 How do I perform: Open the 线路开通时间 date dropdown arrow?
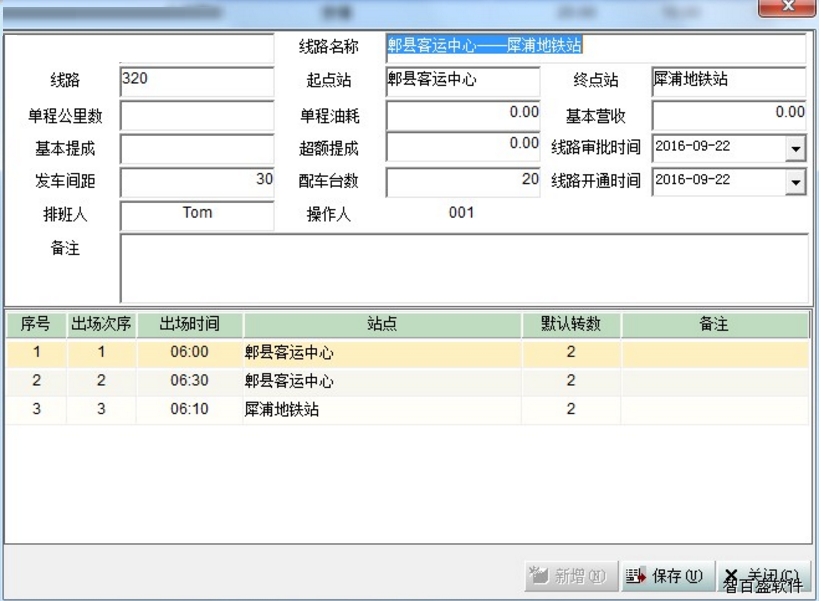tap(795, 182)
